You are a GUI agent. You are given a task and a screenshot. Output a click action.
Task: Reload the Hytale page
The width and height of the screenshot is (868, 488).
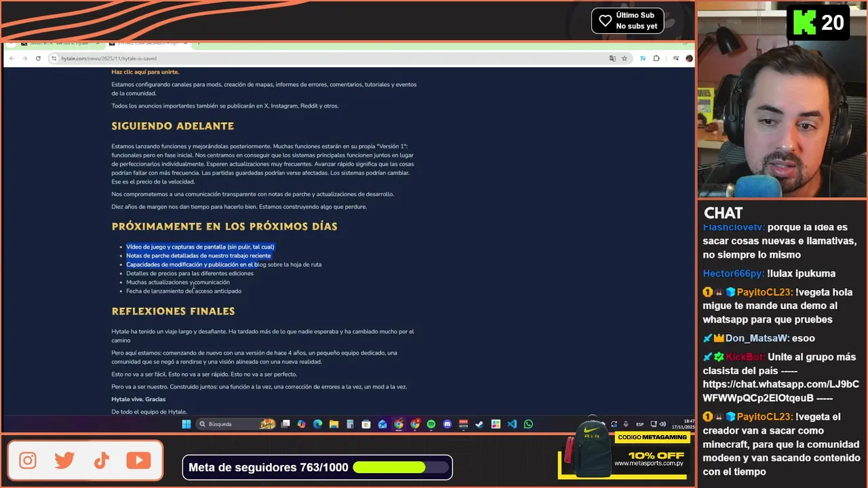[x=38, y=58]
